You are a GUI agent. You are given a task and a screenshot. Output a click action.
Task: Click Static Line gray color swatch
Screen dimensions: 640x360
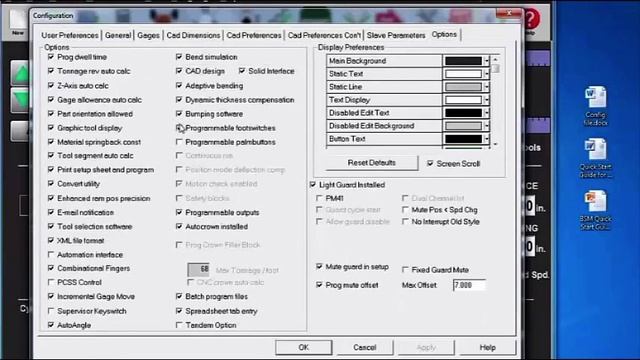click(463, 87)
